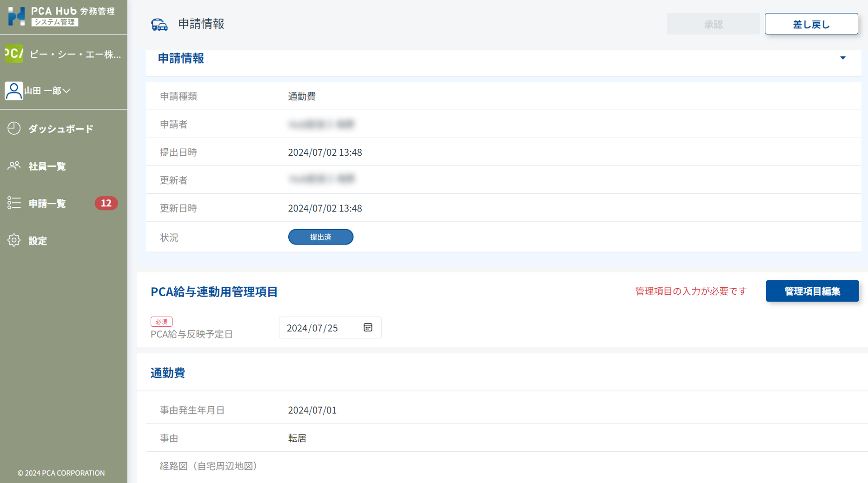Click the 管理項目編集 button

pos(812,291)
